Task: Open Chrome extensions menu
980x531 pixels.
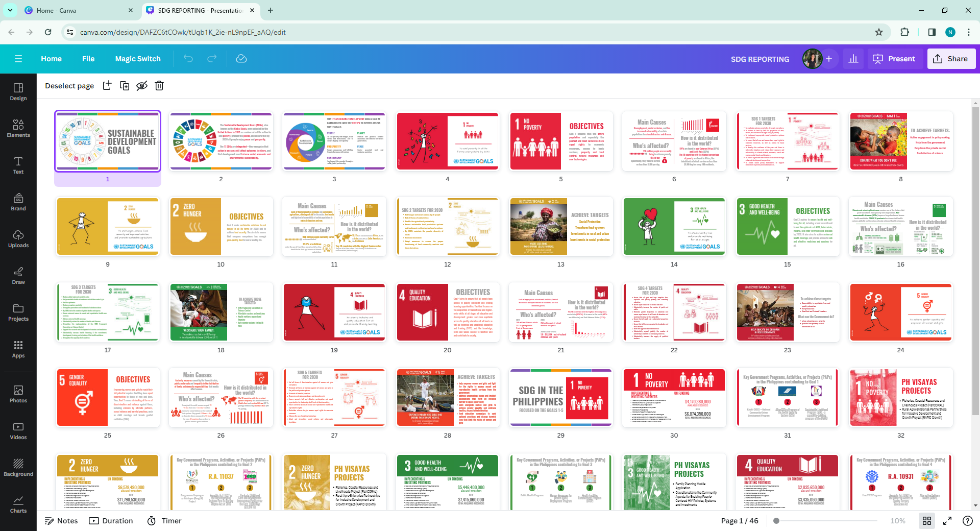Action: pos(904,32)
